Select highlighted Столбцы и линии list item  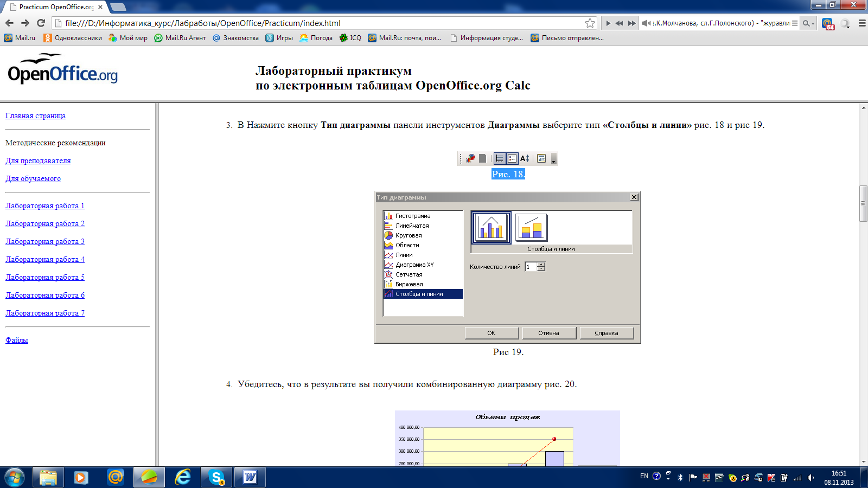(x=423, y=294)
